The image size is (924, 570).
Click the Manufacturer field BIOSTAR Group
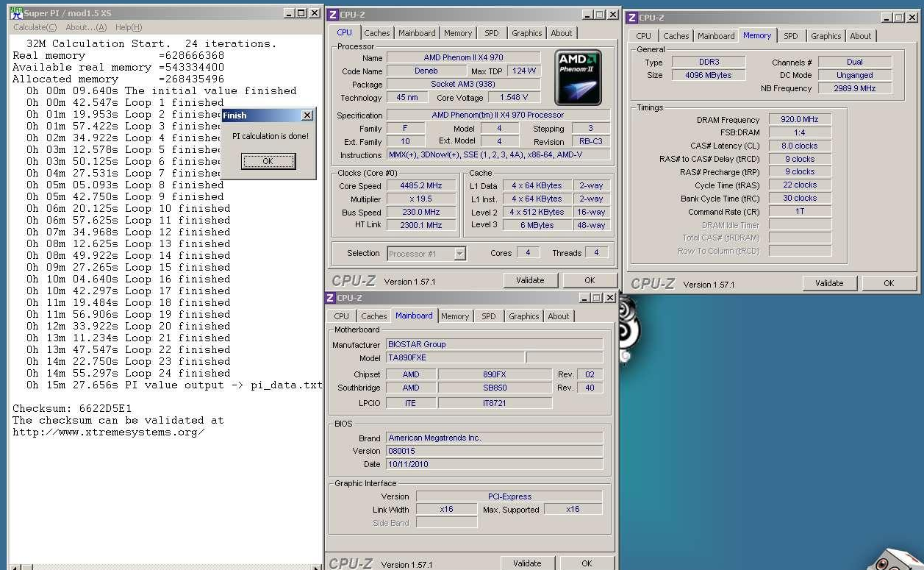[494, 344]
